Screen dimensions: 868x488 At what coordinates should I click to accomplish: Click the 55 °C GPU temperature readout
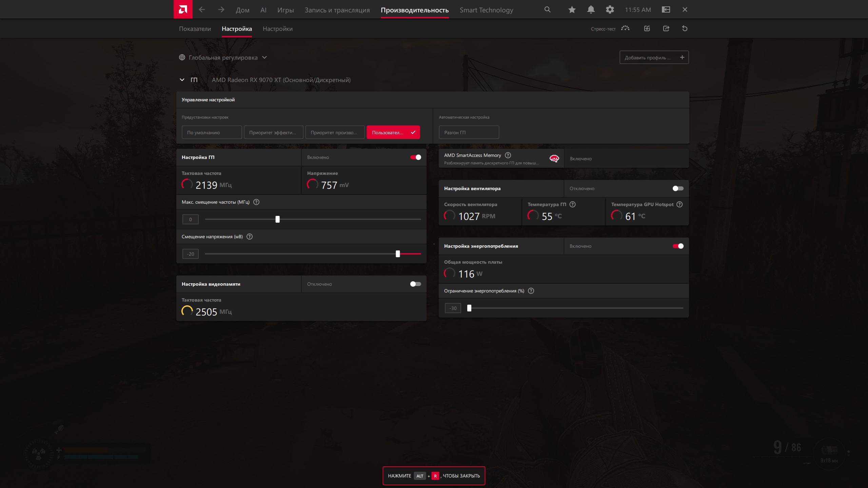click(x=552, y=216)
